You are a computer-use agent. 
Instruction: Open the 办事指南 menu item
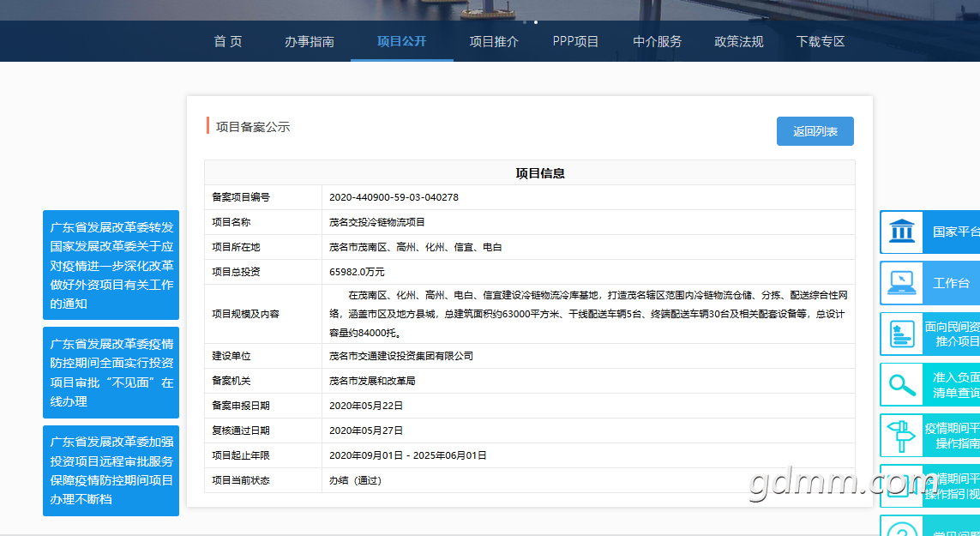310,41
